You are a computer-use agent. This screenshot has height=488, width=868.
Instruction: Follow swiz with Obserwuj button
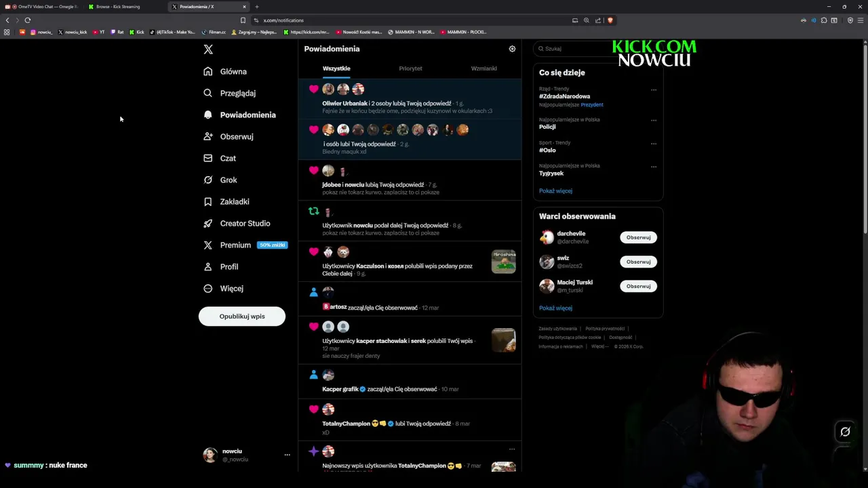638,262
